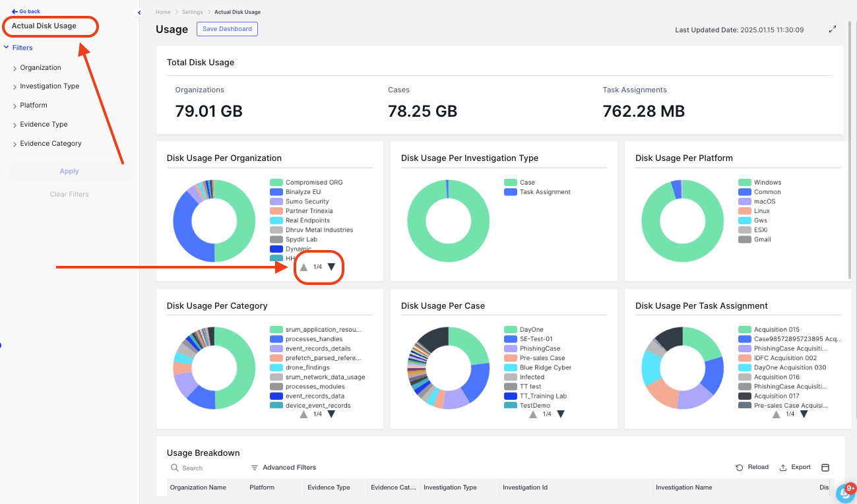Click the Go back link
Viewport: 857px width, 504px height.
pyautogui.click(x=26, y=11)
